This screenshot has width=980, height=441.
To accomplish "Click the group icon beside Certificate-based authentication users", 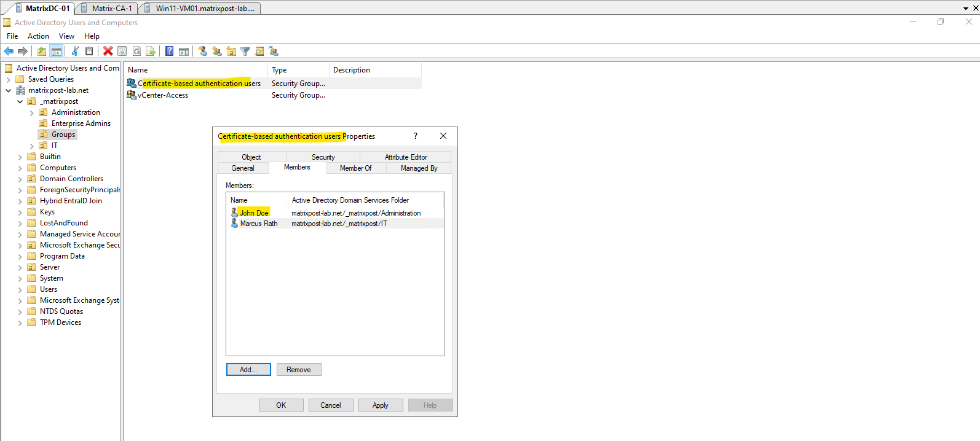I will tap(132, 83).
